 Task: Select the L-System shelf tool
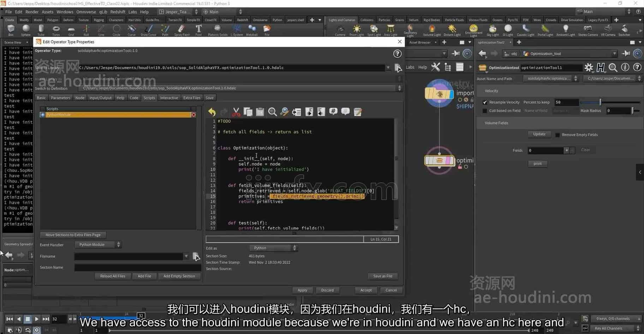(x=237, y=30)
